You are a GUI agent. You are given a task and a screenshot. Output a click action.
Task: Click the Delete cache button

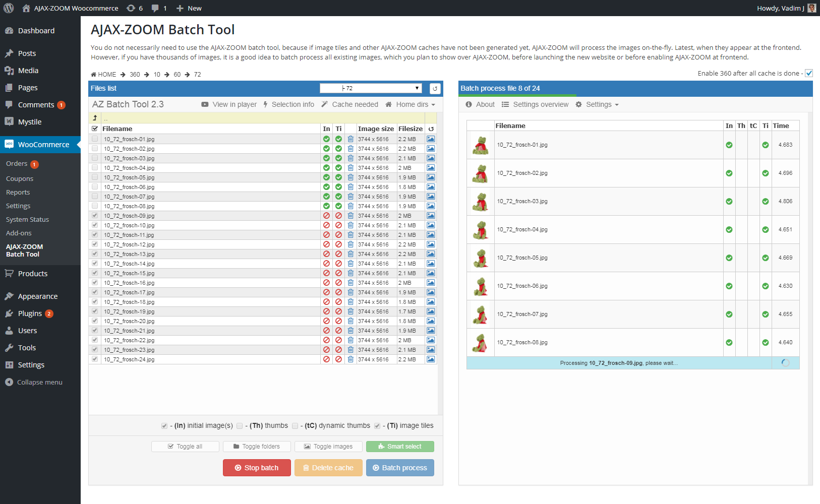pos(328,468)
